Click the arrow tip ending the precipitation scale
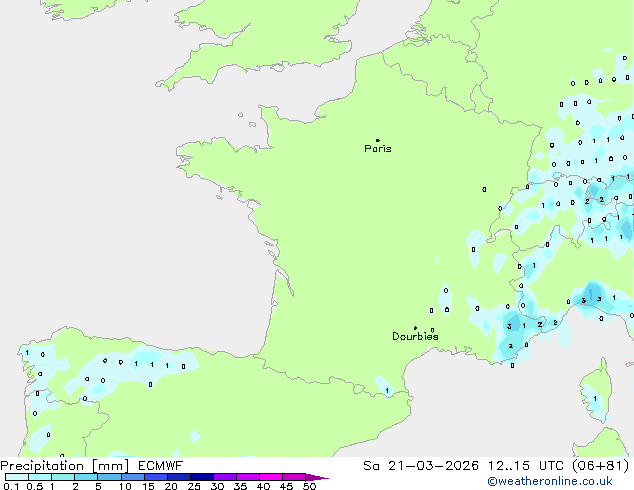634x490 pixels. pyautogui.click(x=324, y=478)
